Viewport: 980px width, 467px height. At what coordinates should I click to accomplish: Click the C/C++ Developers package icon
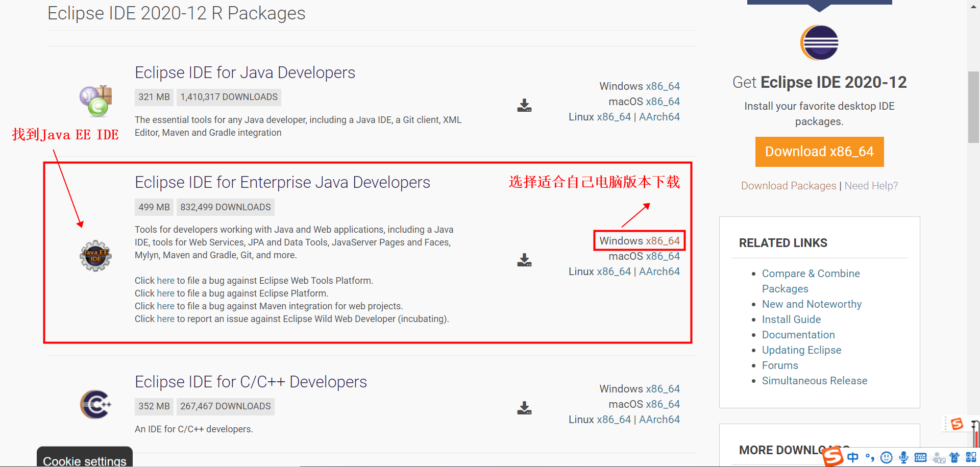point(95,404)
